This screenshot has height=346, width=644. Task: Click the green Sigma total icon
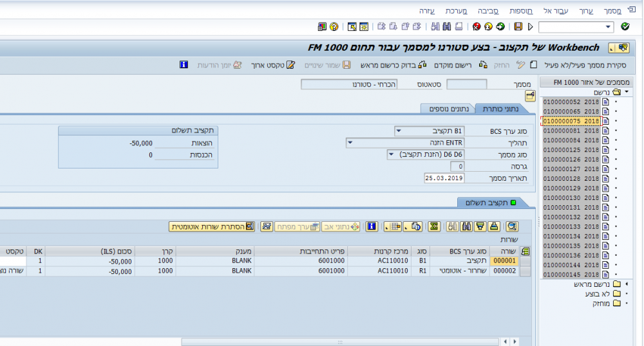433,226
